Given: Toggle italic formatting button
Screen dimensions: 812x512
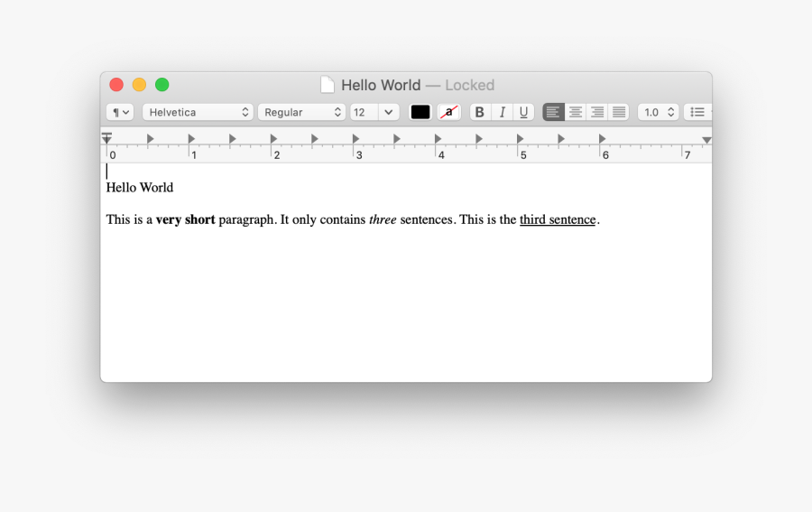Looking at the screenshot, I should pyautogui.click(x=502, y=112).
